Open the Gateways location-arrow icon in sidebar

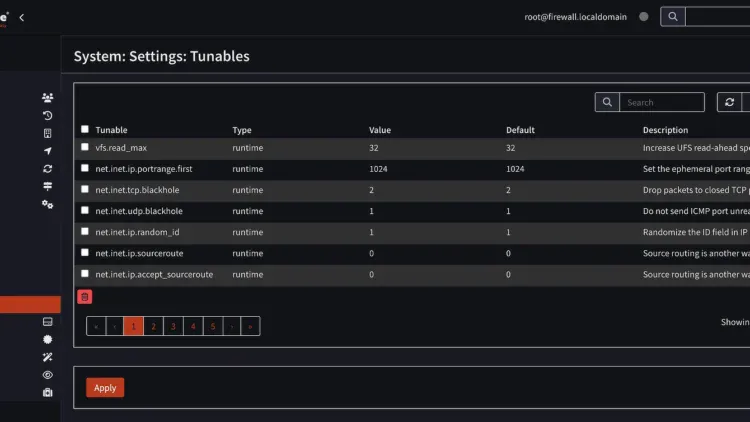point(47,151)
